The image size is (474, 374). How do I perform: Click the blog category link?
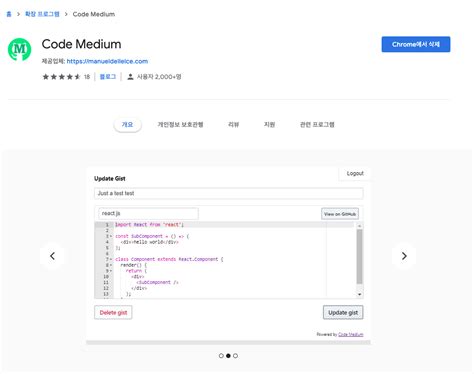click(108, 77)
